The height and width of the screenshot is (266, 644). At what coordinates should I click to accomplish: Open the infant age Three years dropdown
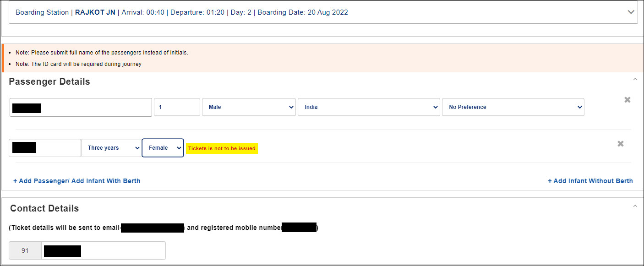[x=111, y=148]
